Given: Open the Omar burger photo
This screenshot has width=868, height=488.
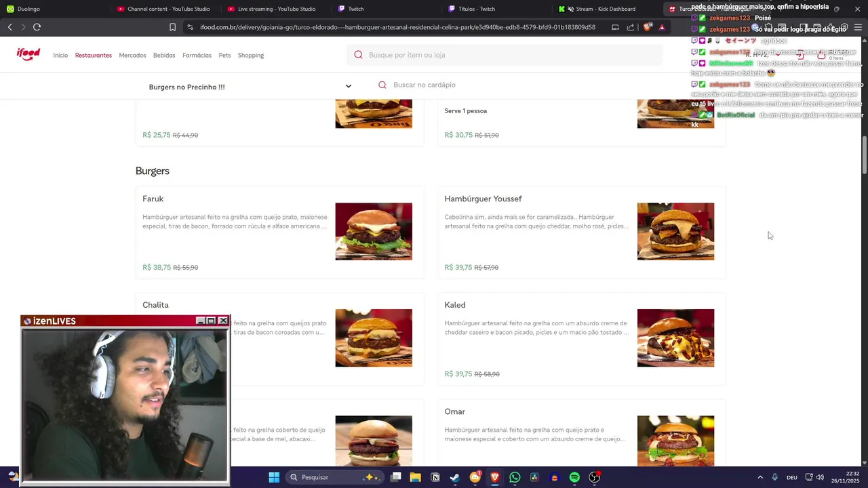Looking at the screenshot, I should 675,441.
